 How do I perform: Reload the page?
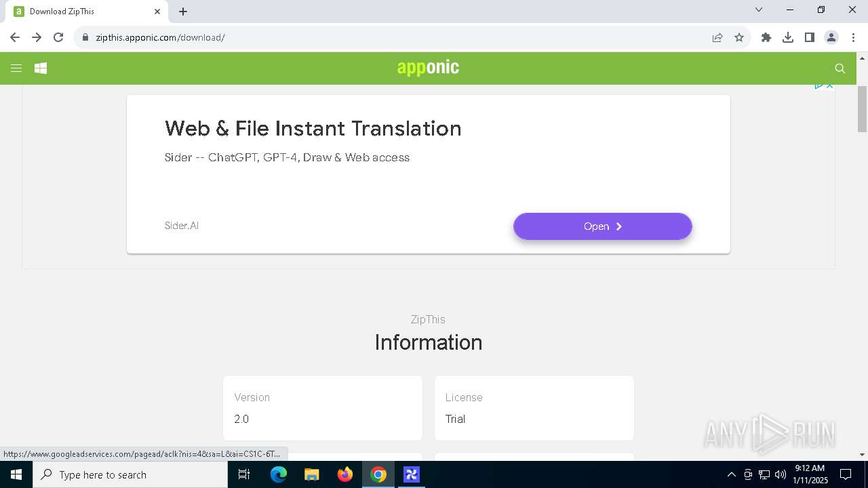click(58, 37)
